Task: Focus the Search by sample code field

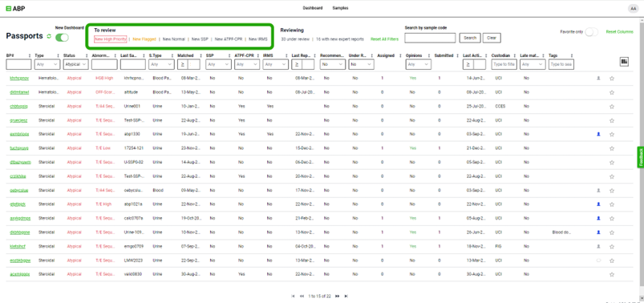Action: point(430,38)
